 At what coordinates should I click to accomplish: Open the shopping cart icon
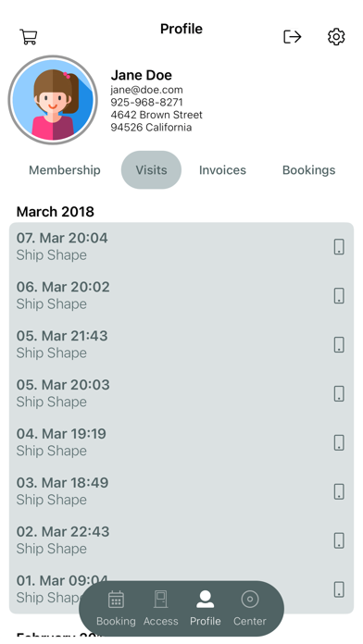pyautogui.click(x=29, y=37)
